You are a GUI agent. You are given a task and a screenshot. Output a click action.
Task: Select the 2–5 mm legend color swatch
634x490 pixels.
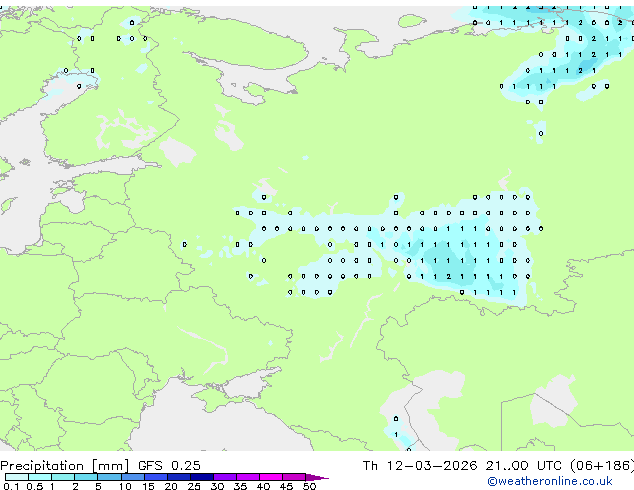[86, 477]
